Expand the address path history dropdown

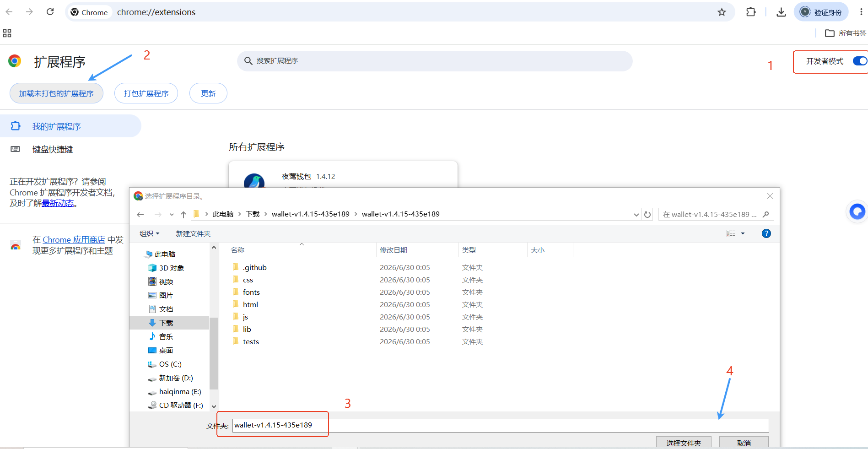[x=636, y=214]
